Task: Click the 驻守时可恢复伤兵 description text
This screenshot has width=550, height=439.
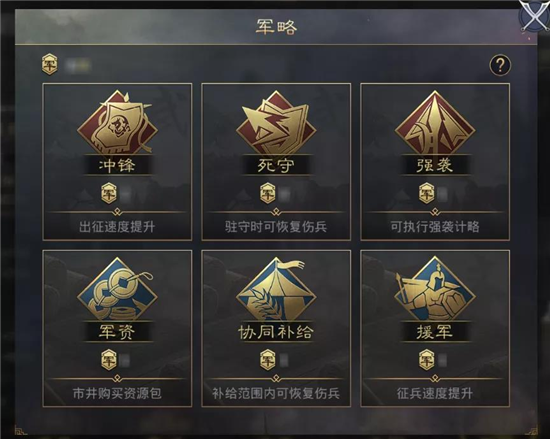Action: pyautogui.click(x=276, y=227)
